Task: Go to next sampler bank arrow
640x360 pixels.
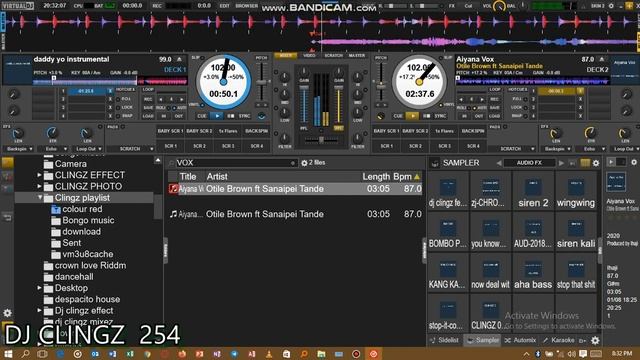Action: 561,163
